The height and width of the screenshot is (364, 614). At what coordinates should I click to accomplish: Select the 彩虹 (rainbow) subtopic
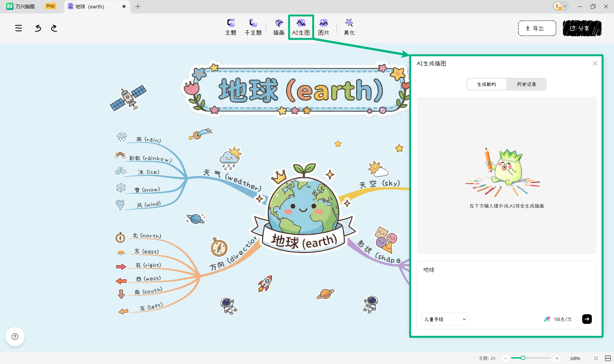[x=151, y=158]
